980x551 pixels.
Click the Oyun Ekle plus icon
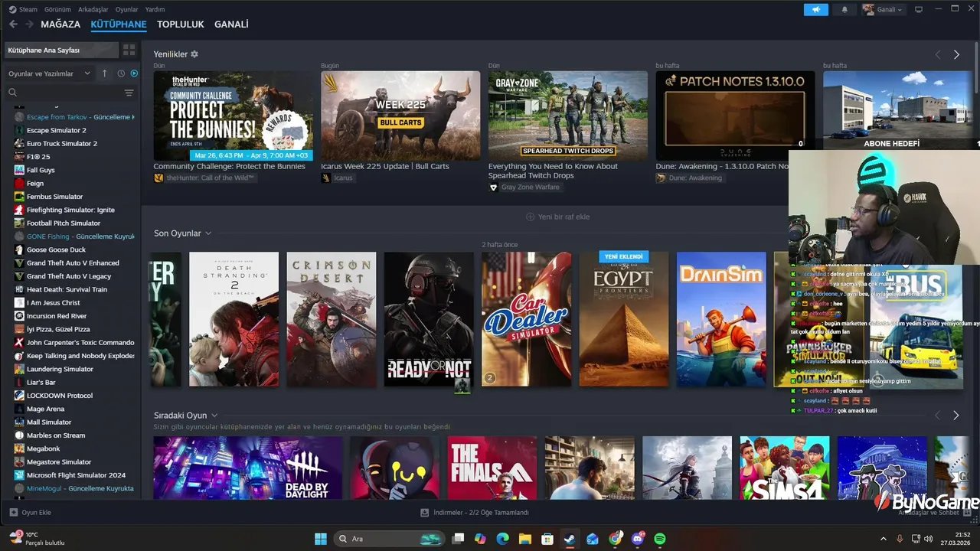(13, 513)
